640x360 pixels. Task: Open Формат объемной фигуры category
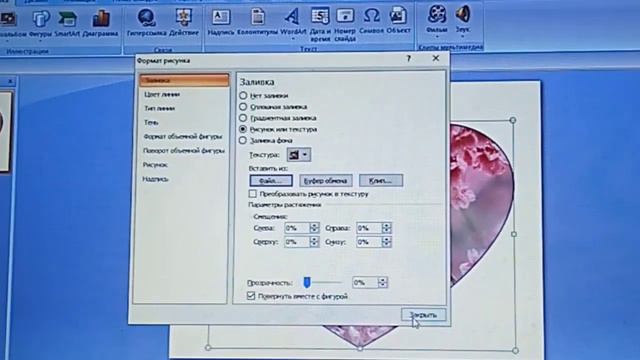184,136
